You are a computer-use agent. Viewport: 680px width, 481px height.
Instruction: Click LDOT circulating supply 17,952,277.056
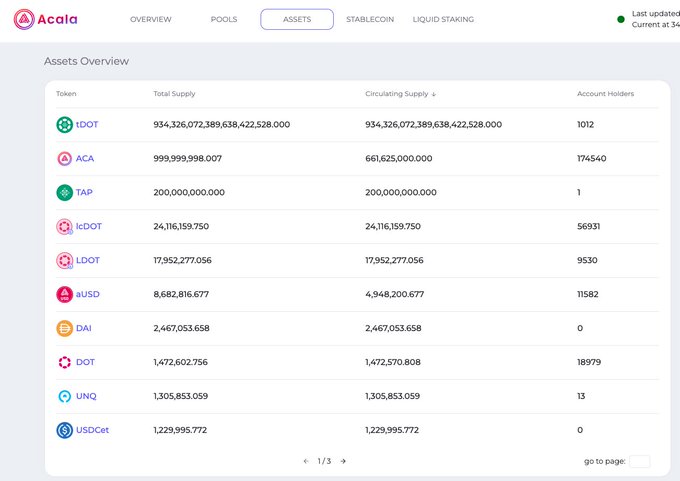394,260
